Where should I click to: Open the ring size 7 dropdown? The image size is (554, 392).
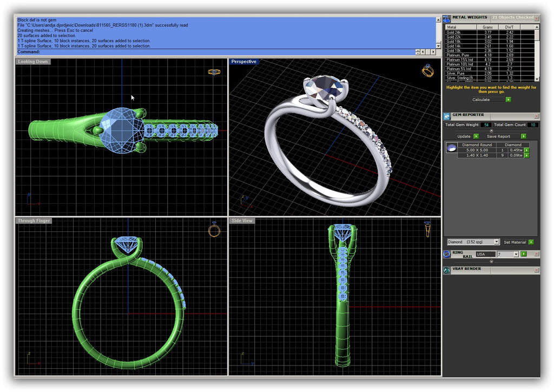pyautogui.click(x=516, y=254)
